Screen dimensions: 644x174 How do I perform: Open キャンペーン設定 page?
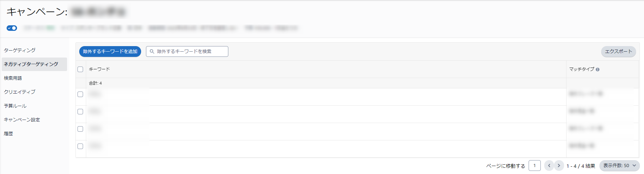click(x=22, y=120)
